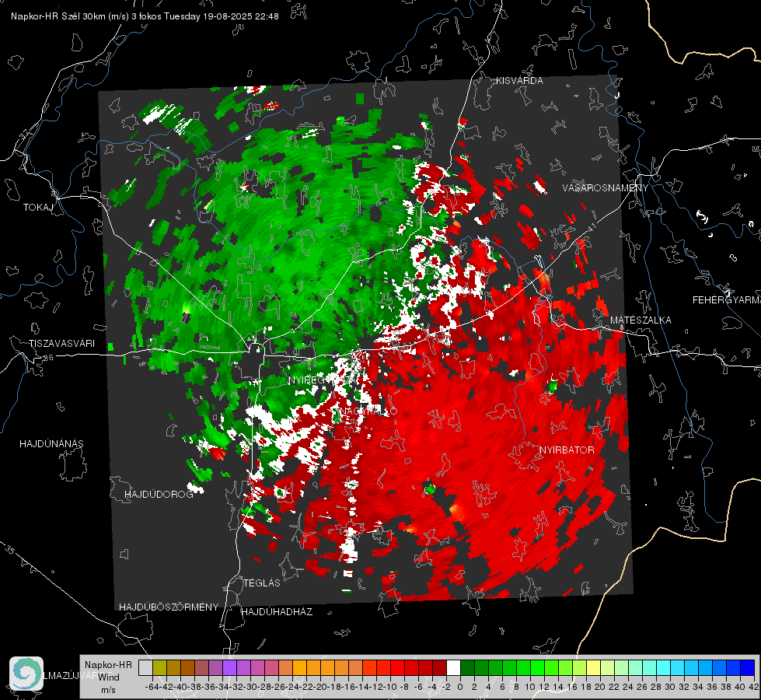Viewport: 761px width, 700px height.
Task: Click the VÁSÁROSNAMÉNY town label
Action: [x=606, y=188]
